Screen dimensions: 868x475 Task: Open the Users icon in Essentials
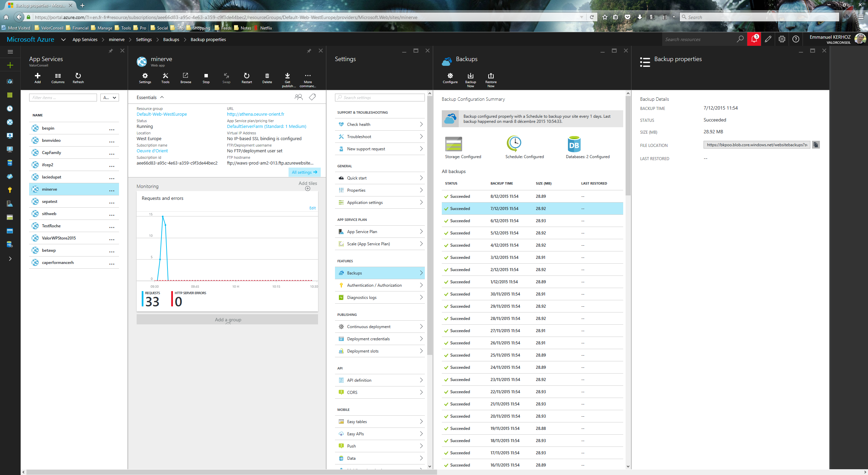298,97
